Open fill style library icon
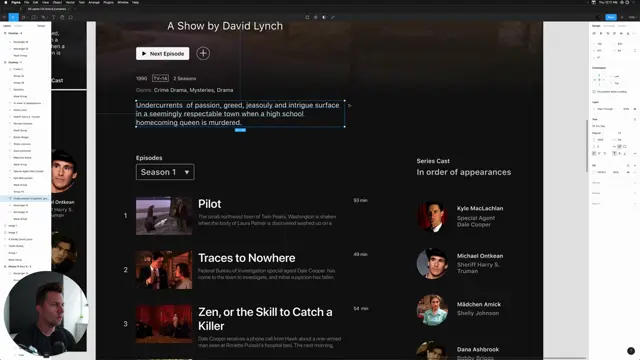 click(x=628, y=165)
